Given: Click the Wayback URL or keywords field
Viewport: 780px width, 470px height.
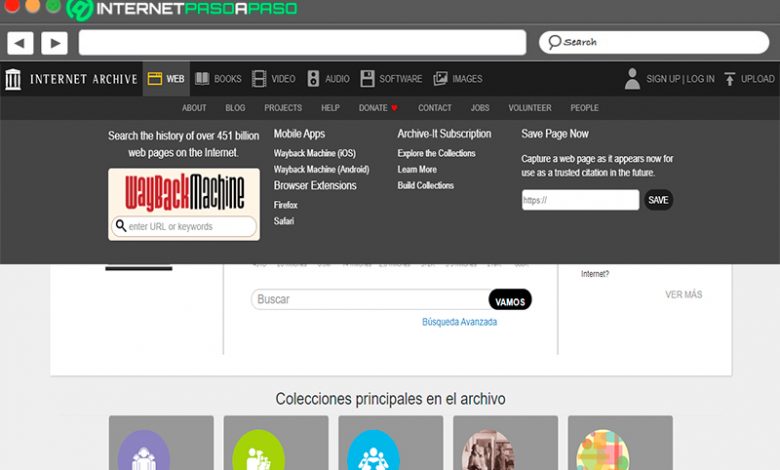Looking at the screenshot, I should click(184, 227).
